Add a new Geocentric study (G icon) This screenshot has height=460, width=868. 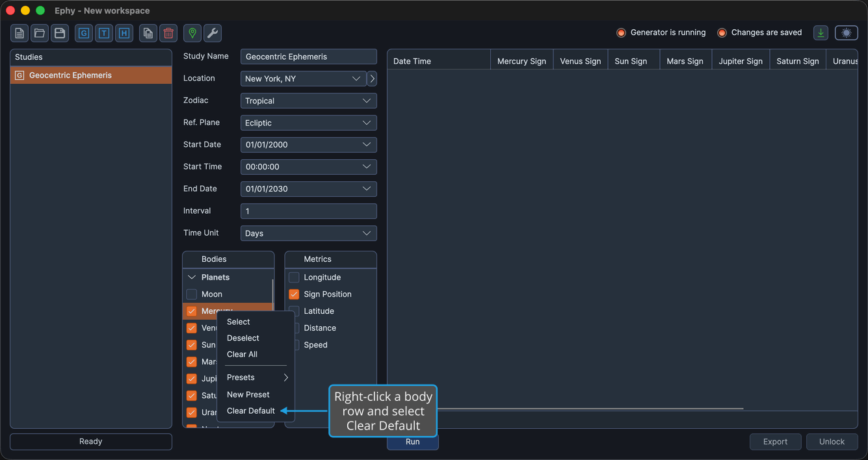pos(84,33)
